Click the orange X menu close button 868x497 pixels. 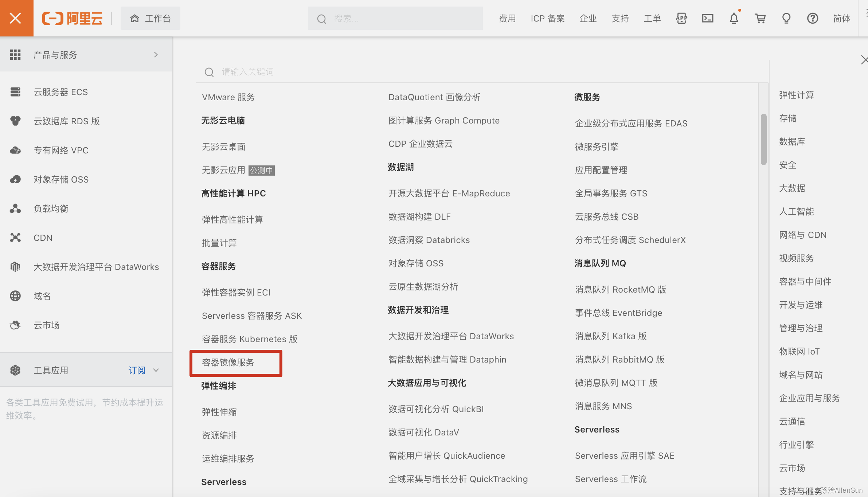click(16, 18)
